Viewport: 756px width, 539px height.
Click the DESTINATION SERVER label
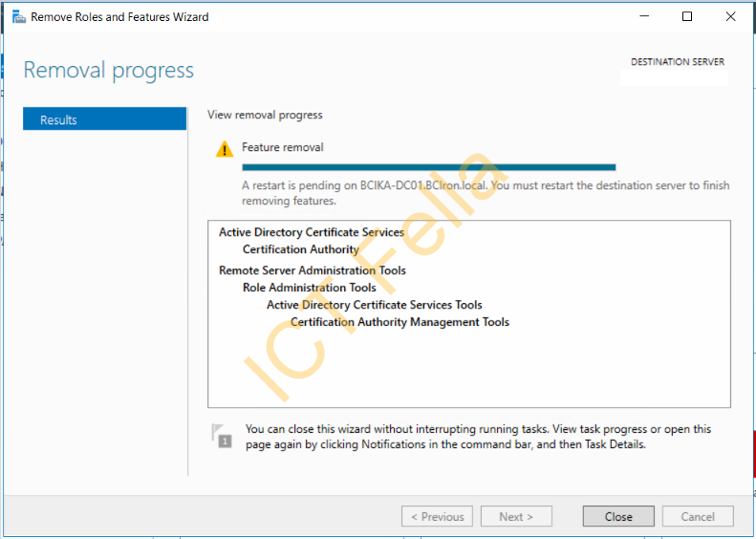click(678, 62)
